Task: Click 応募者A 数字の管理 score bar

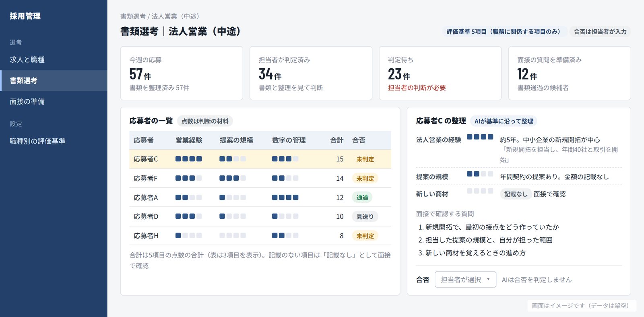Action: coord(285,198)
